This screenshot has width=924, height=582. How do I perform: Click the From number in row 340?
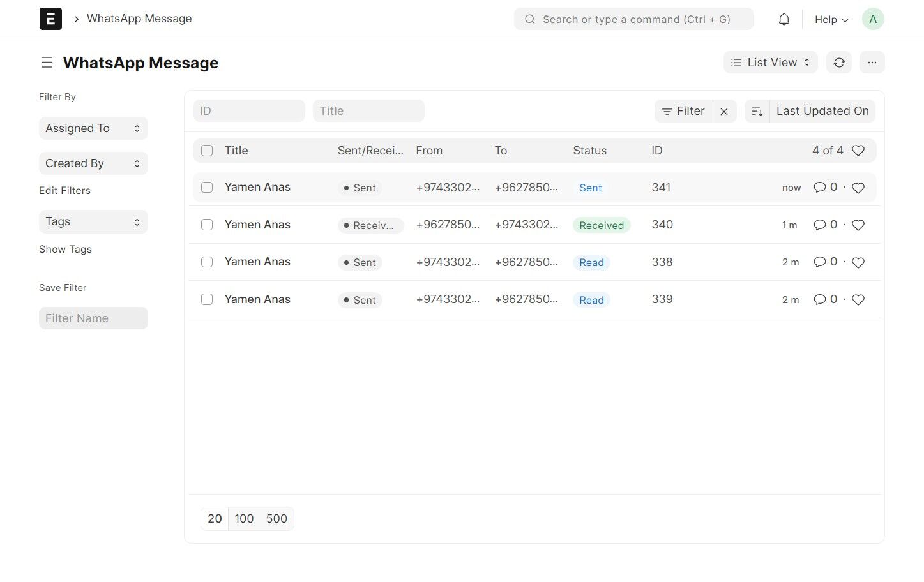coord(448,225)
